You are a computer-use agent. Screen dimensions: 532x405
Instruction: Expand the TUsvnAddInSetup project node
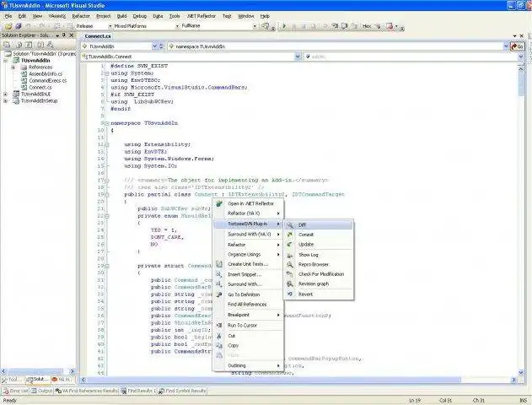(x=5, y=100)
